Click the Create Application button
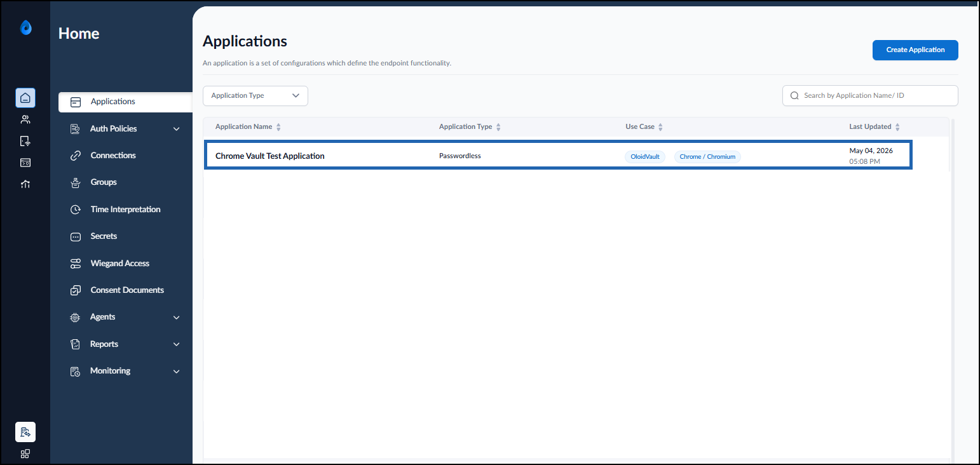Screen dimensions: 980x465 915,50
